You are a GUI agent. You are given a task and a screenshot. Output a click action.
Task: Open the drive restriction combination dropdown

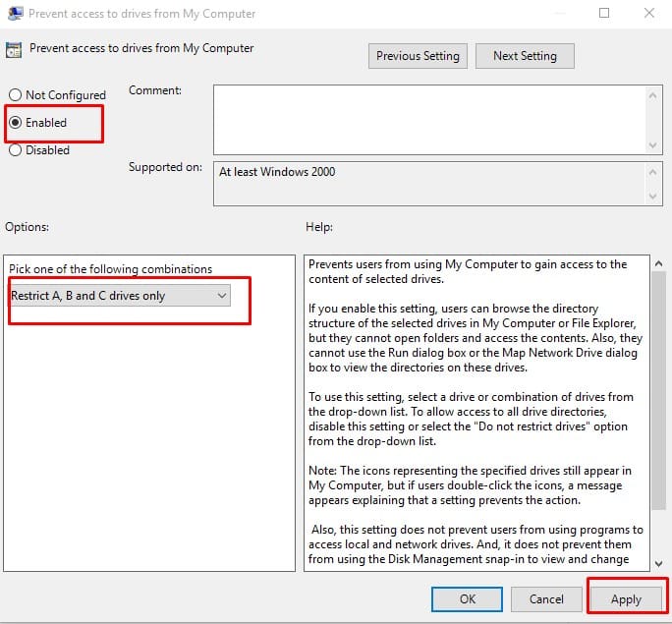pyautogui.click(x=120, y=296)
